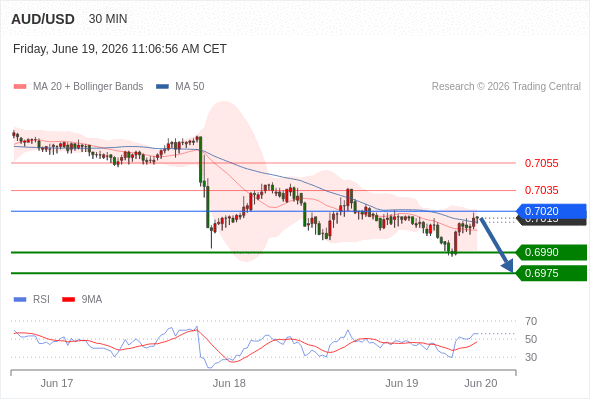Click the Jun 18 date axis label

tap(229, 383)
